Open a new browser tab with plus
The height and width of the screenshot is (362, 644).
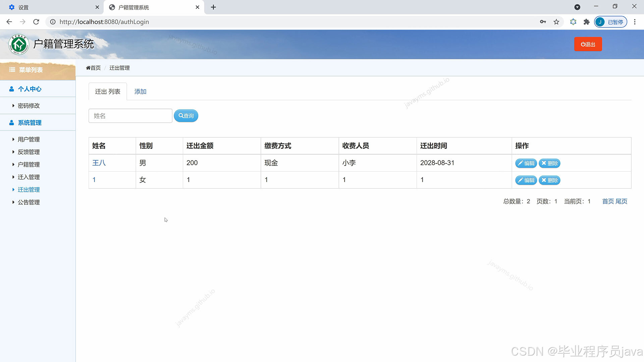point(213,7)
